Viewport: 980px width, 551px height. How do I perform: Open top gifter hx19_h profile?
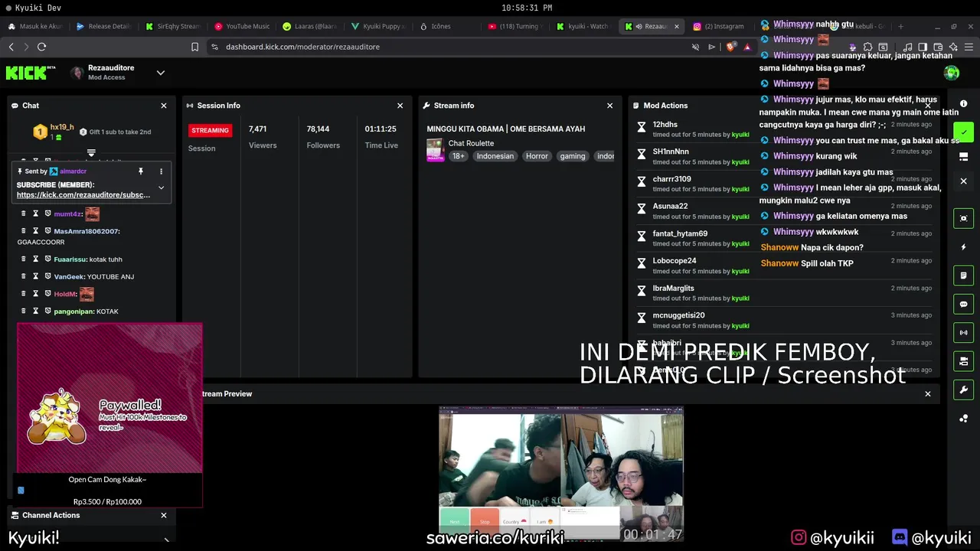(x=62, y=127)
